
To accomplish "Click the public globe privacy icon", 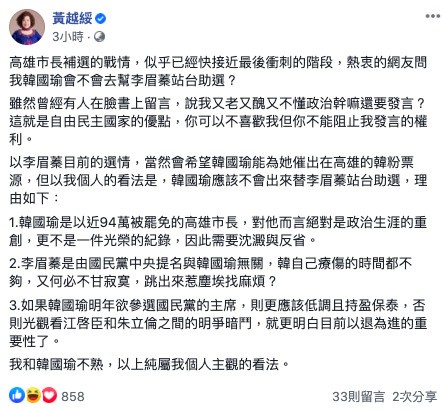I will pos(99,37).
